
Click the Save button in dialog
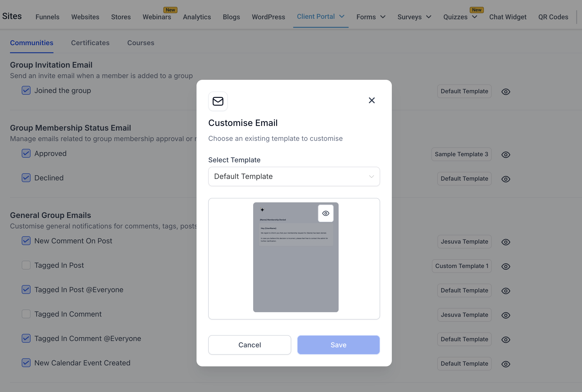tap(338, 345)
